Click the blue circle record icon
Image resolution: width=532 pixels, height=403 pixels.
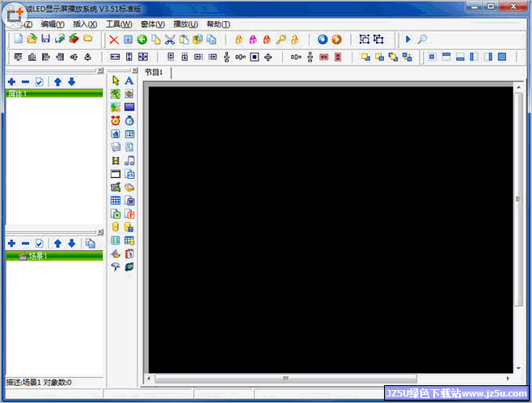(323, 40)
